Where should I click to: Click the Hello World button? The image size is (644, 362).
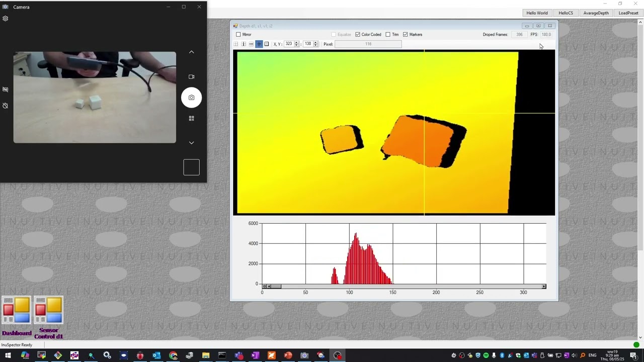point(537,13)
